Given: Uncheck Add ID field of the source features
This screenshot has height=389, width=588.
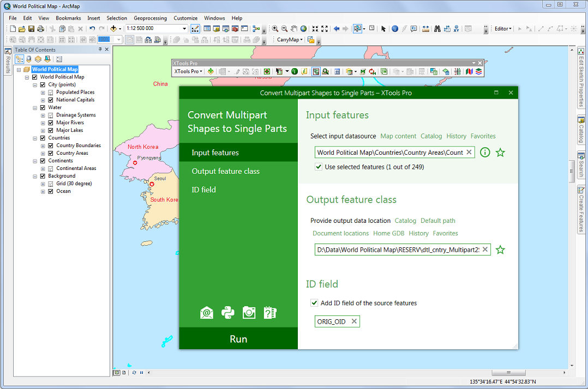Looking at the screenshot, I should [314, 303].
